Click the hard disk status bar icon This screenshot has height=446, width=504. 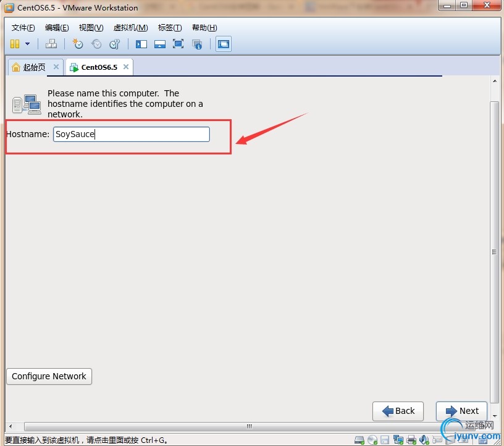[x=359, y=439]
